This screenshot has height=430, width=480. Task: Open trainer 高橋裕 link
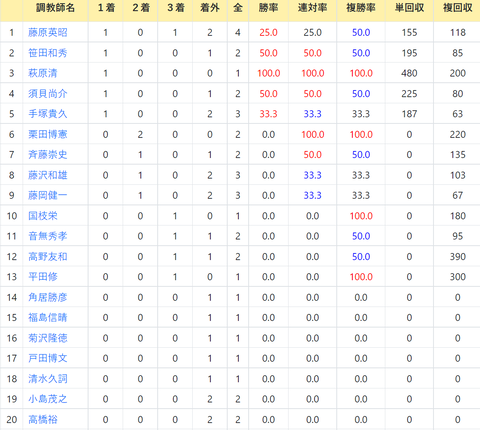tap(43, 419)
